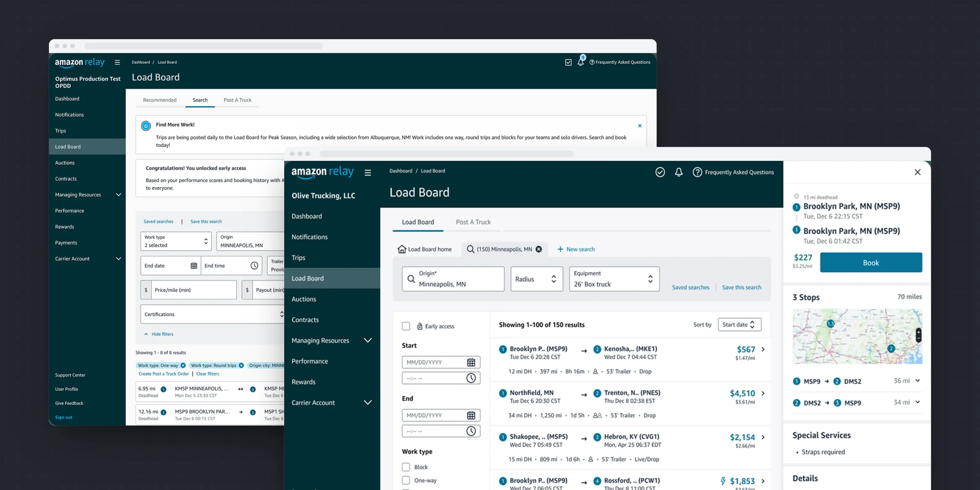
Task: Open Start date calendar picker icon
Action: point(471,362)
